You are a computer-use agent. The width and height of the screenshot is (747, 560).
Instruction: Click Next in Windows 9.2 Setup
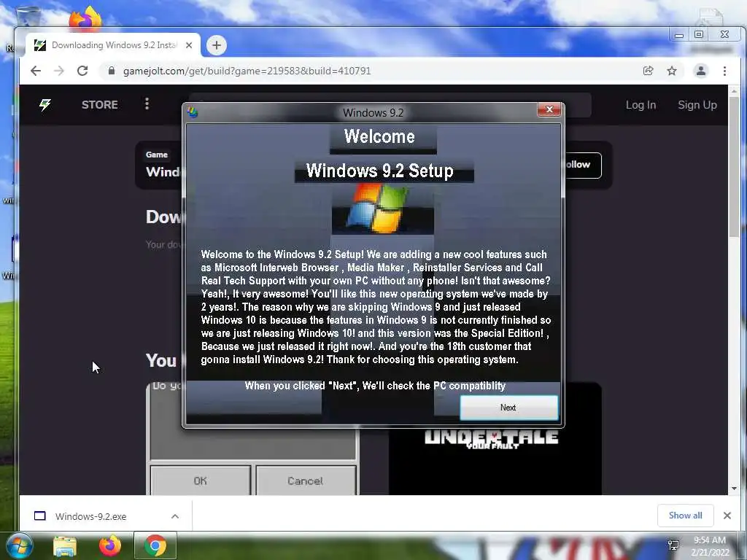pyautogui.click(x=508, y=408)
